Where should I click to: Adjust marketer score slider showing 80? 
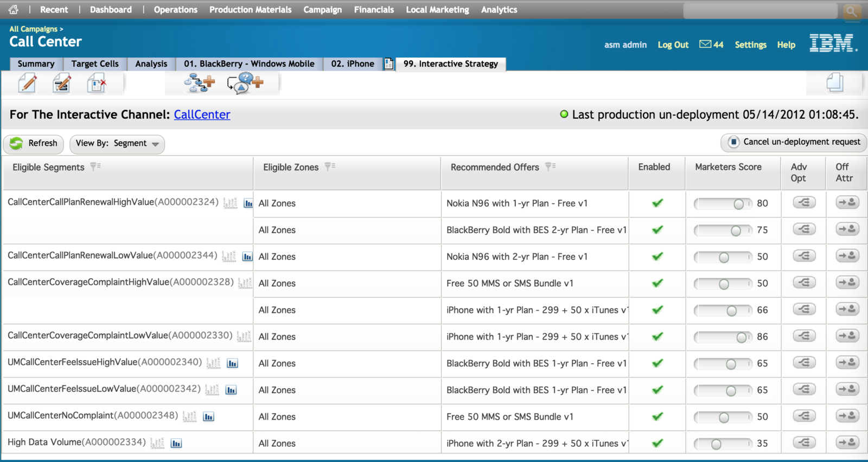(723, 204)
